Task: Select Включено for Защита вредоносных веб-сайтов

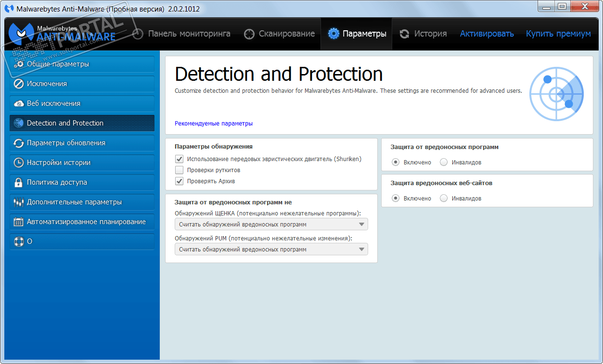Action: (x=396, y=198)
